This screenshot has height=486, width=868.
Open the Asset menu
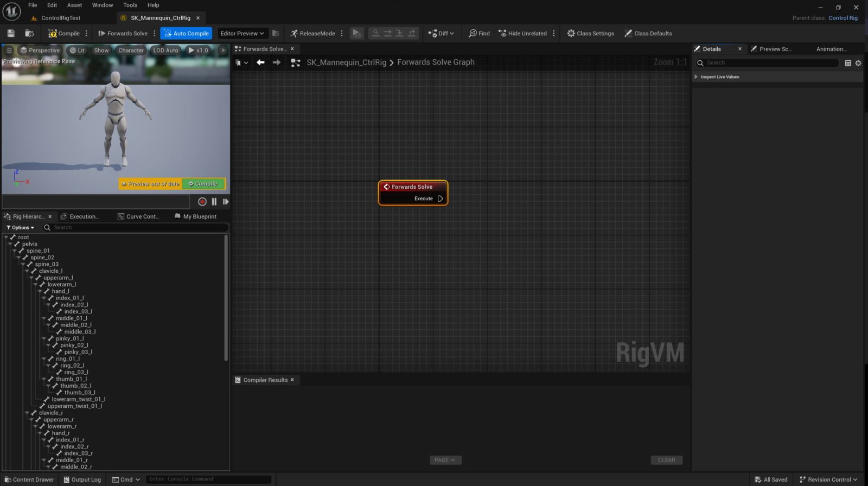click(x=74, y=5)
